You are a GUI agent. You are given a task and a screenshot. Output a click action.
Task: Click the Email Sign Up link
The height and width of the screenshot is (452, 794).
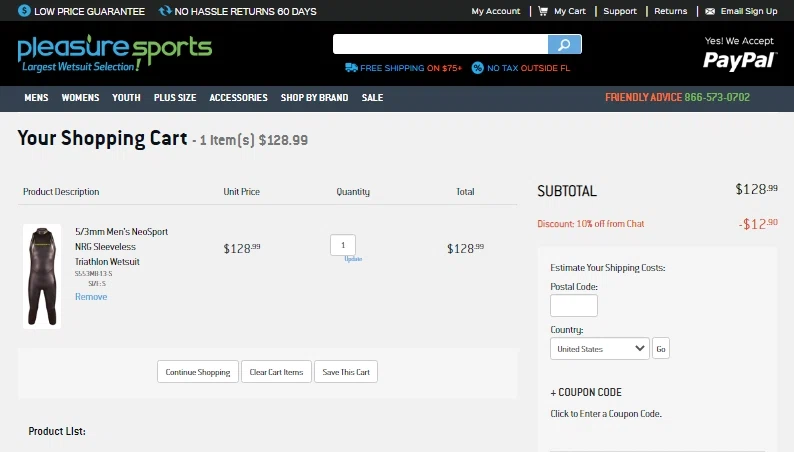tap(749, 11)
